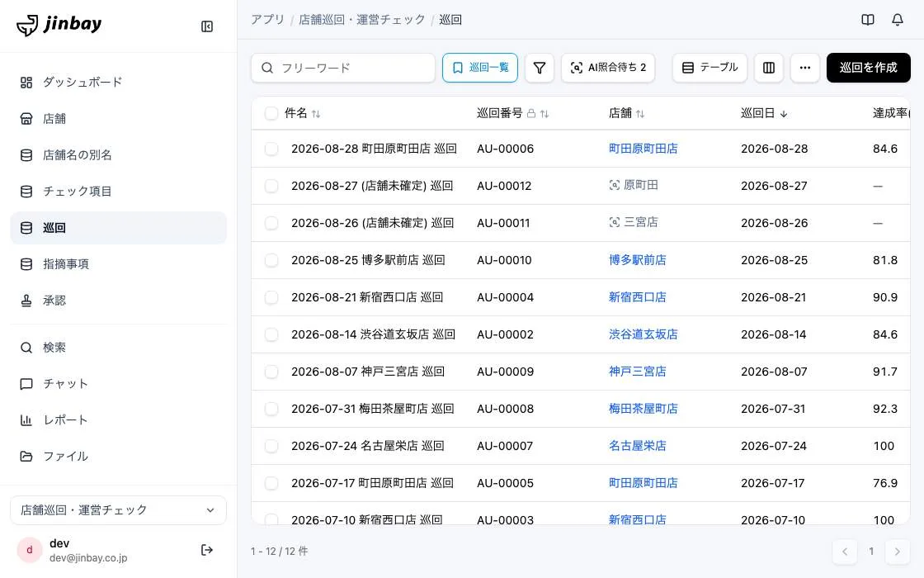The width and height of the screenshot is (924, 578).
Task: Click the AU-00008 cell
Action: [505, 409]
